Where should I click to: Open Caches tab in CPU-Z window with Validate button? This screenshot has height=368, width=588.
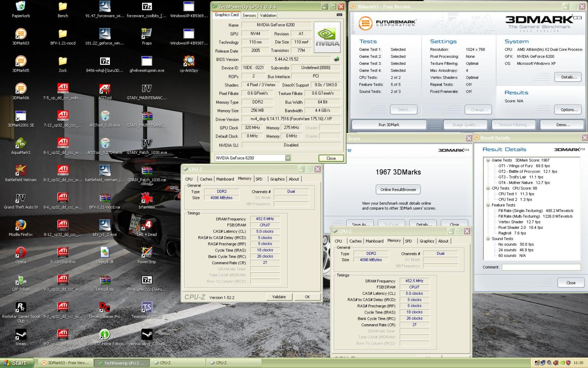tap(206, 179)
